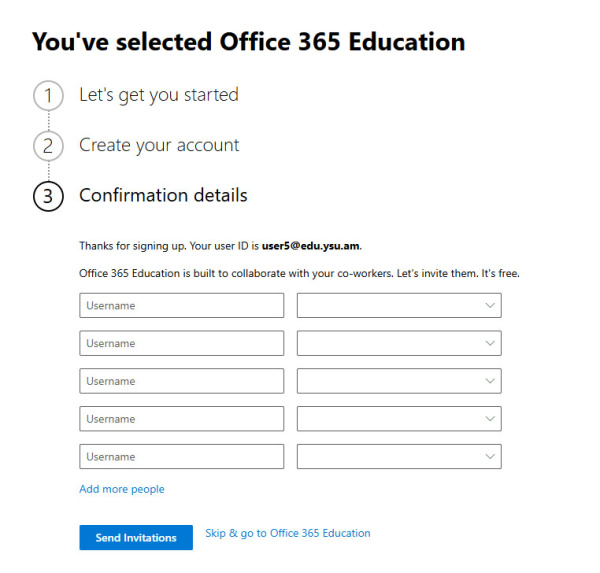Viewport: 600px width, 573px height.
Task: Click the step 3 circle icon
Action: point(48,196)
